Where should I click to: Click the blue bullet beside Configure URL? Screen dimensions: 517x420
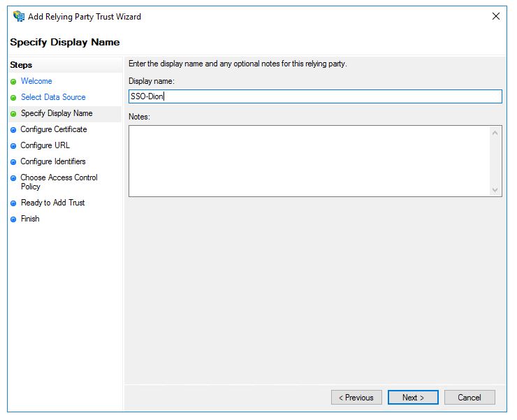click(x=13, y=146)
